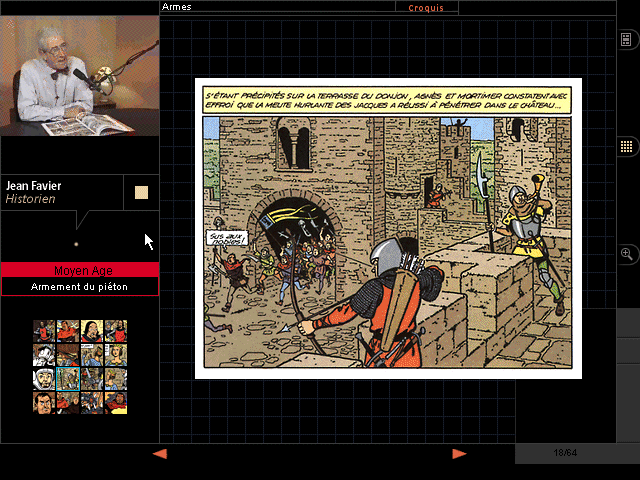
Task: Click the magnifying glass zoom icon
Action: (x=626, y=253)
